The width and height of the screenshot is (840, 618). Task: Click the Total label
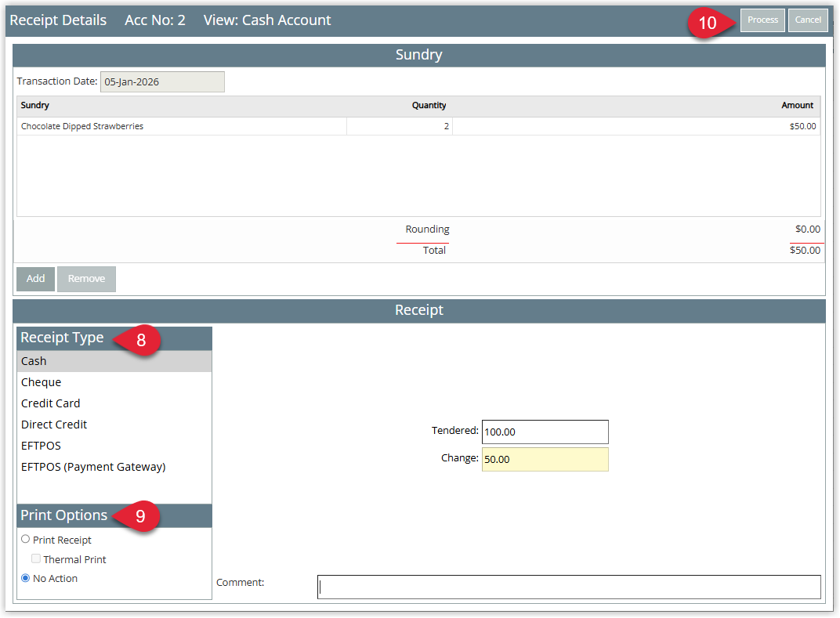click(434, 251)
